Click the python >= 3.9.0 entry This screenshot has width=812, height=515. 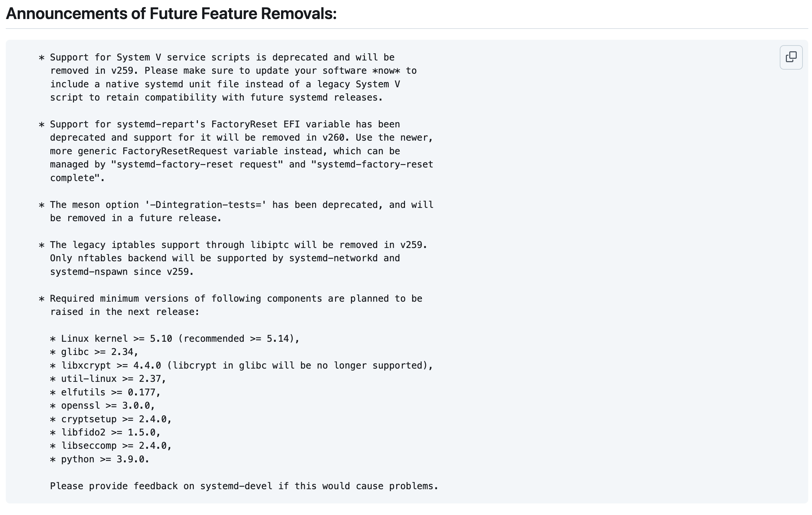(105, 459)
